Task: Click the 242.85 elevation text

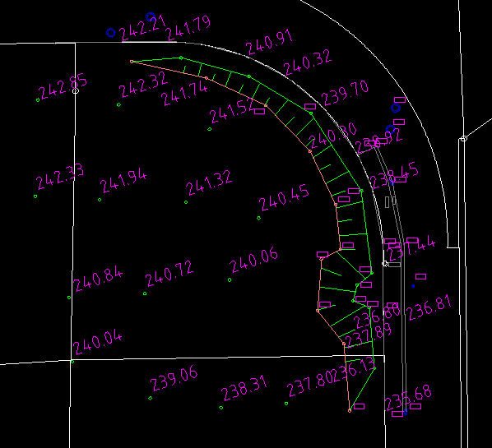Action: tap(63, 86)
